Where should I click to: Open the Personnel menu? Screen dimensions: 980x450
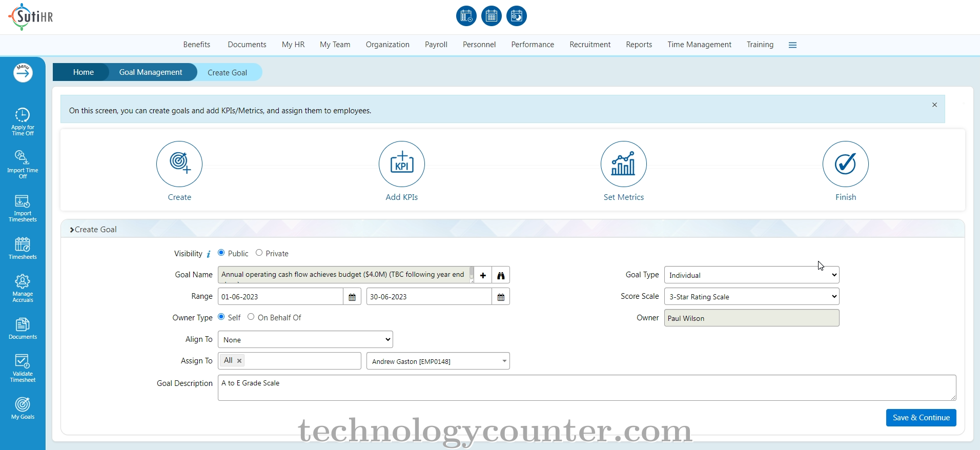click(479, 45)
